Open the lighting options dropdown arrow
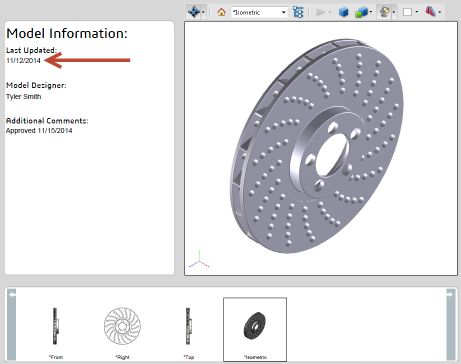461x364 pixels. pyautogui.click(x=394, y=13)
